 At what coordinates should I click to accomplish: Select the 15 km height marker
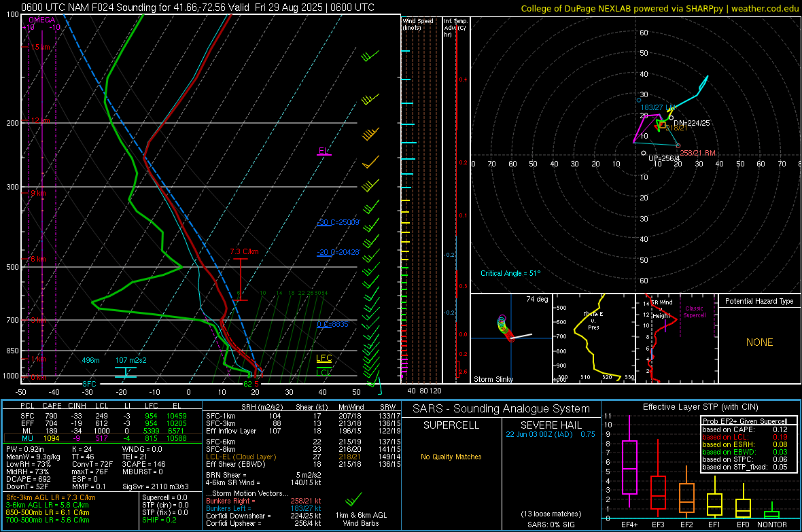click(x=40, y=47)
